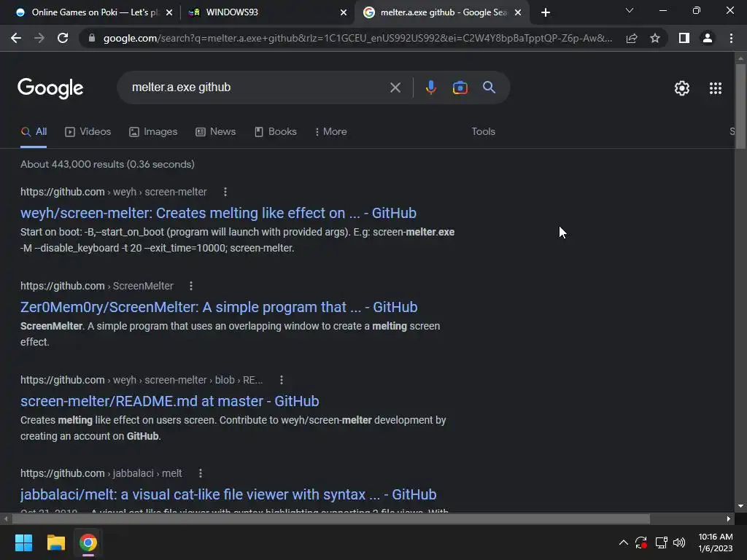Close the Poki Online Games tab

click(x=169, y=12)
